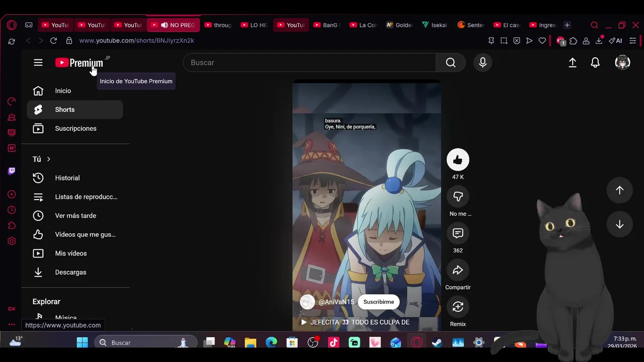Screen dimensions: 644x362
Task: Open Listas de reproducción
Action: 74,197
